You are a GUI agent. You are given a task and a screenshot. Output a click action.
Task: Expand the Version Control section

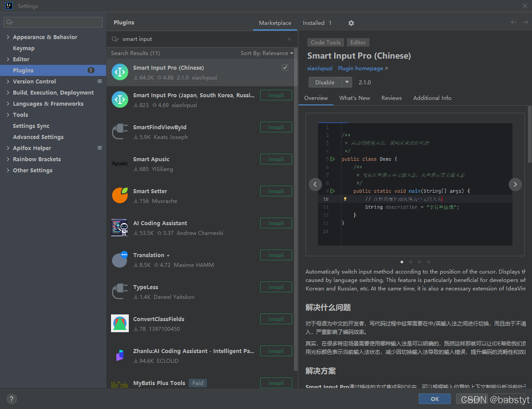[8, 81]
